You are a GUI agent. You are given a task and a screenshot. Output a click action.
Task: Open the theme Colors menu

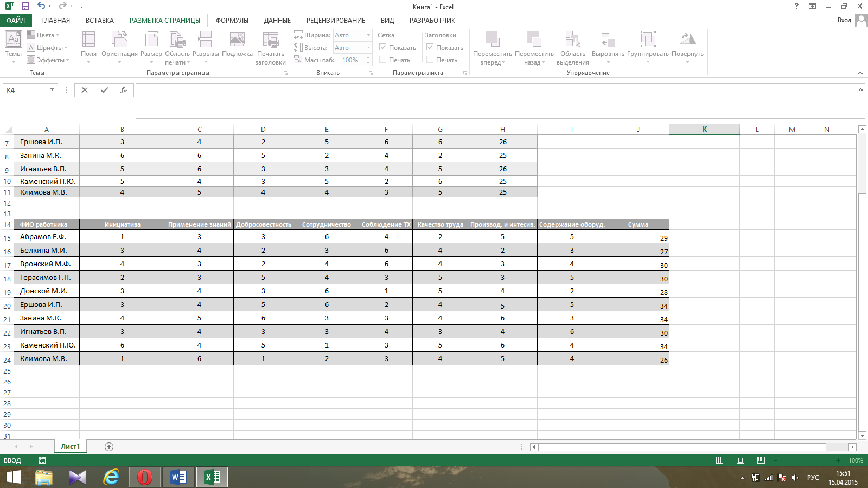[x=43, y=35]
